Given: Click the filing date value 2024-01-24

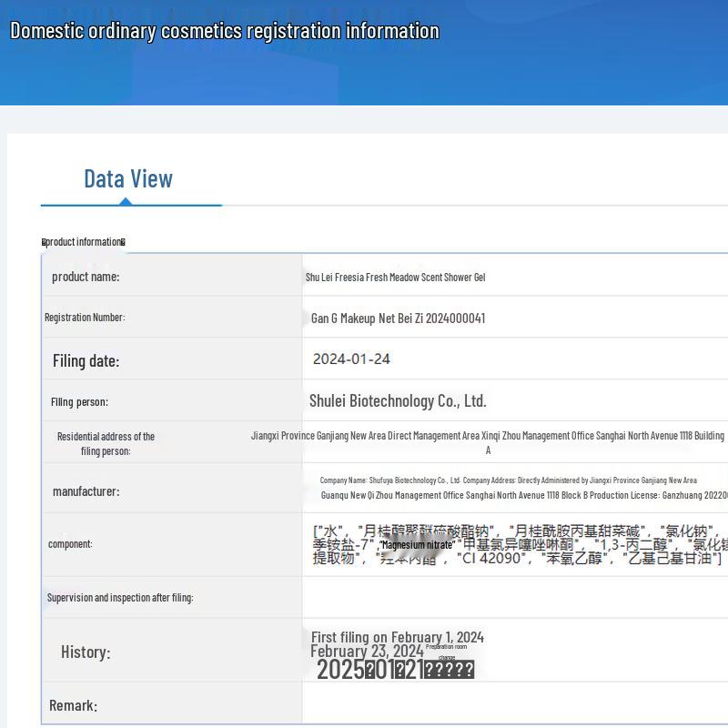Looking at the screenshot, I should coord(351,359).
